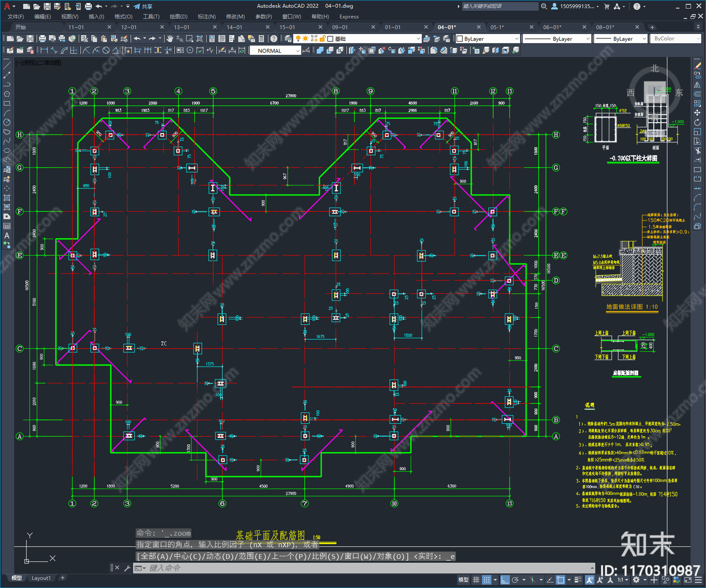Select the Erase tool in right toolbar
The image size is (706, 588).
tap(697, 66)
